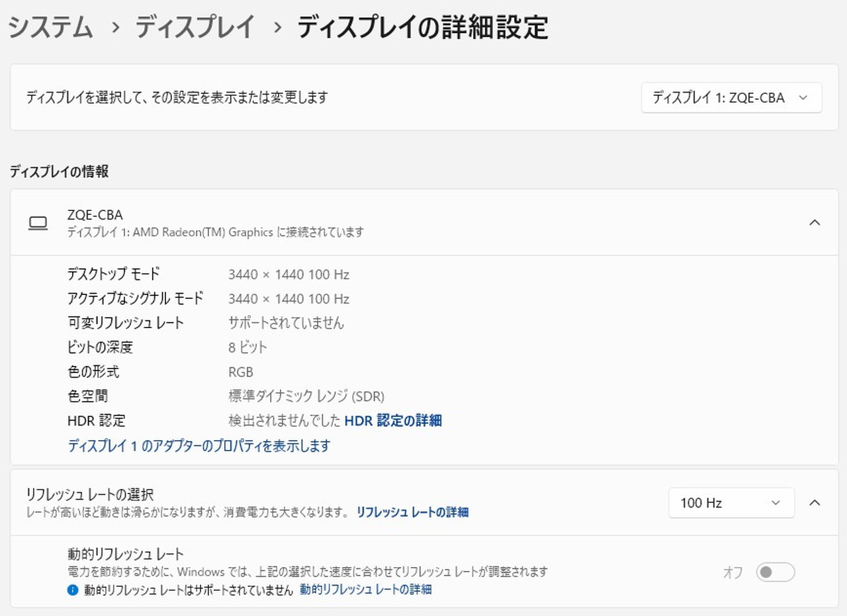Collapse the リフレッシュ レートの選択 section
This screenshot has width=847, height=616.
(x=815, y=503)
